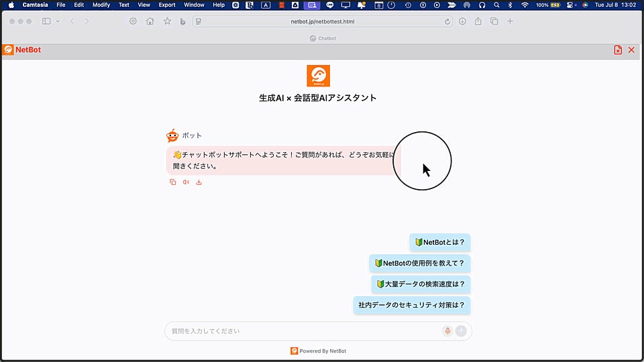Image resolution: width=644 pixels, height=362 pixels.
Task: Select the Chatbot tab
Action: pyautogui.click(x=323, y=38)
